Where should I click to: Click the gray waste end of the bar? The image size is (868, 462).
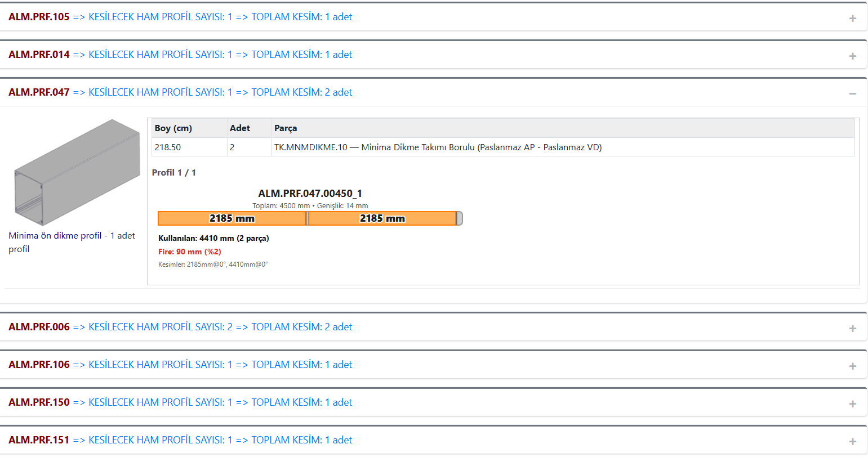click(460, 218)
